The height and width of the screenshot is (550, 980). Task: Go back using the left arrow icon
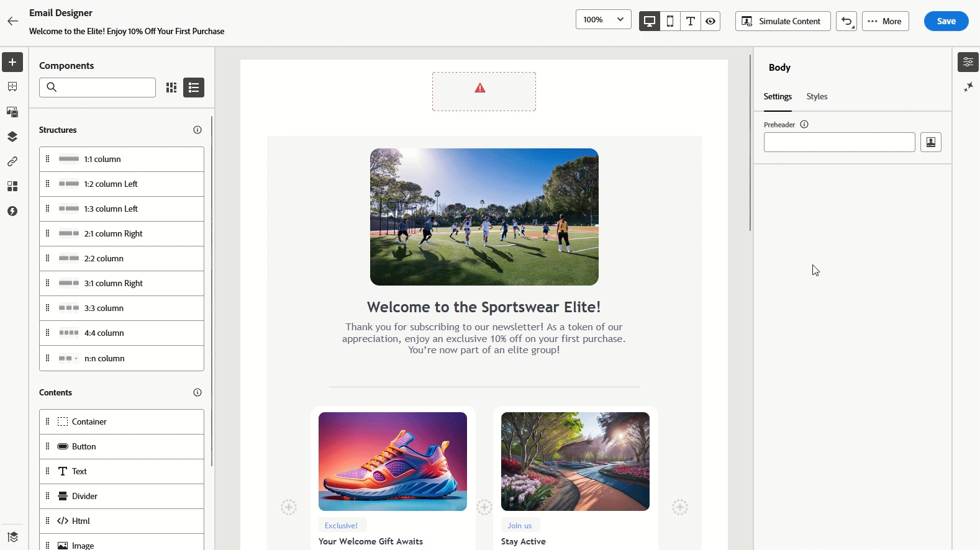coord(12,21)
